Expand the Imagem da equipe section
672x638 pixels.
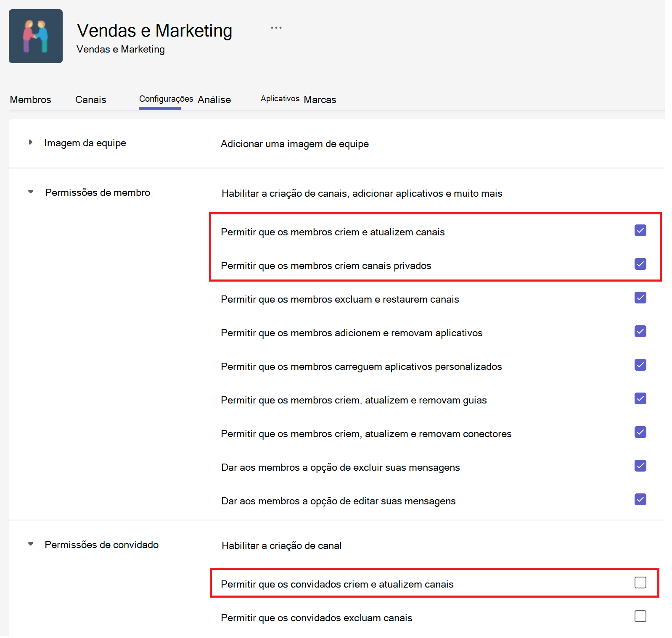tap(30, 142)
